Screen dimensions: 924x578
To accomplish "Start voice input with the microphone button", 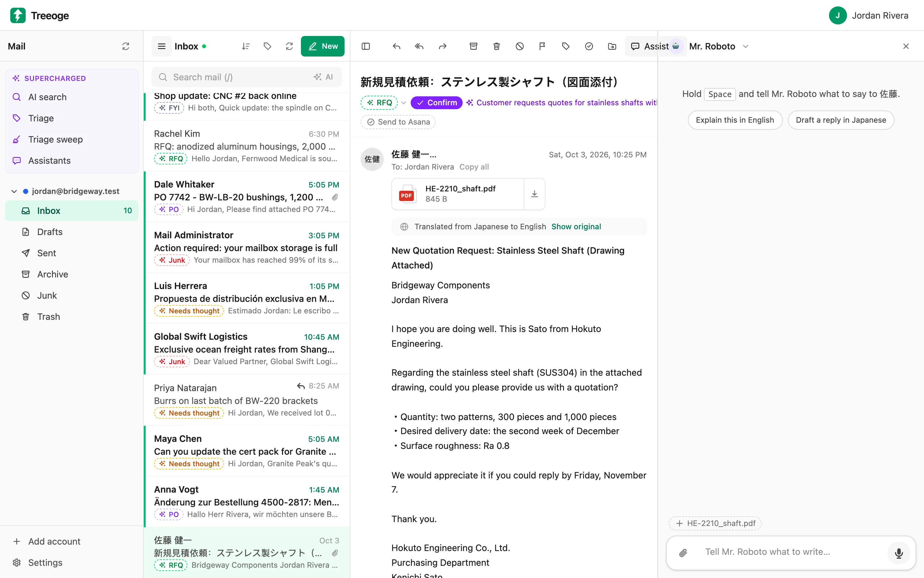I will tap(899, 553).
